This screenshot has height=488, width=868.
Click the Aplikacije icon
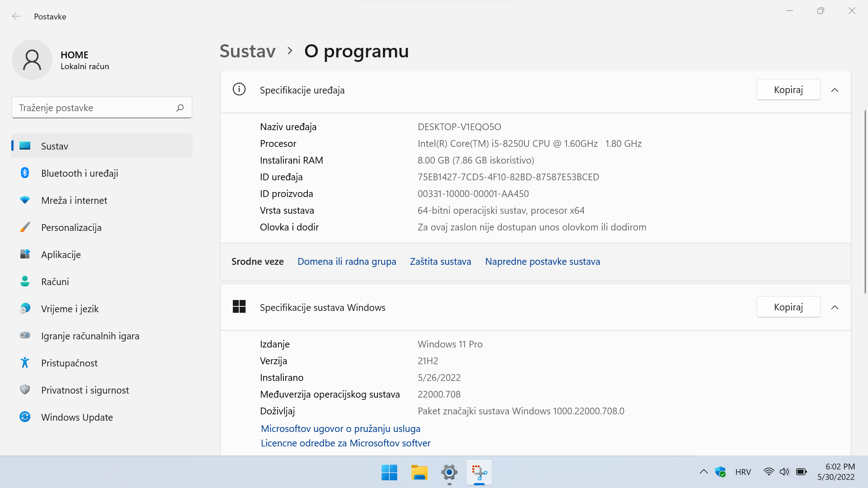point(25,254)
